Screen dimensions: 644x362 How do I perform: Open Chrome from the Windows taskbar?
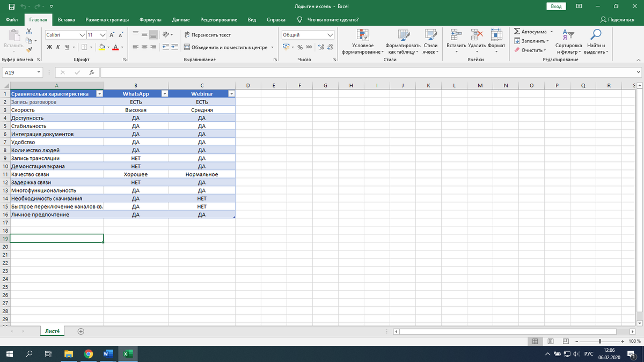(88, 354)
